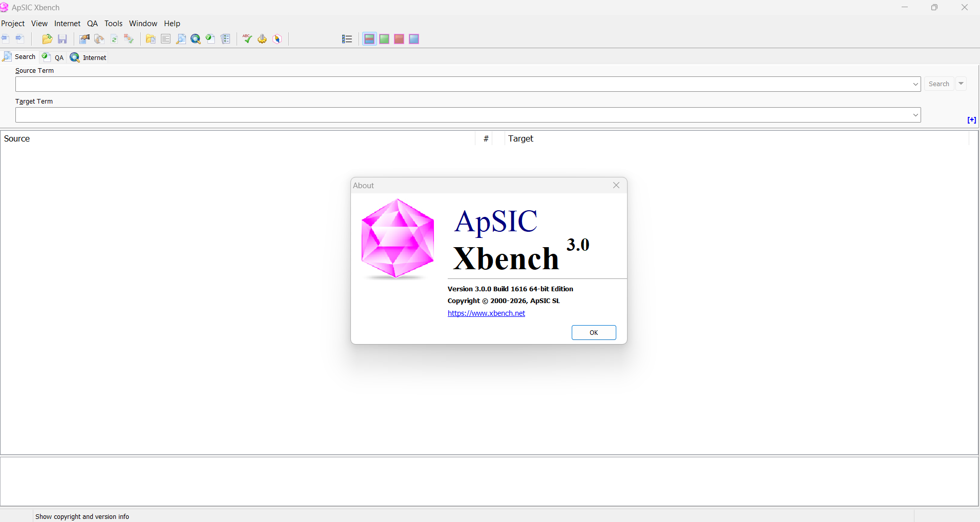Image resolution: width=980 pixels, height=522 pixels.
Task: Click the globe magnifier Internet icon in toolbar
Action: click(x=196, y=39)
